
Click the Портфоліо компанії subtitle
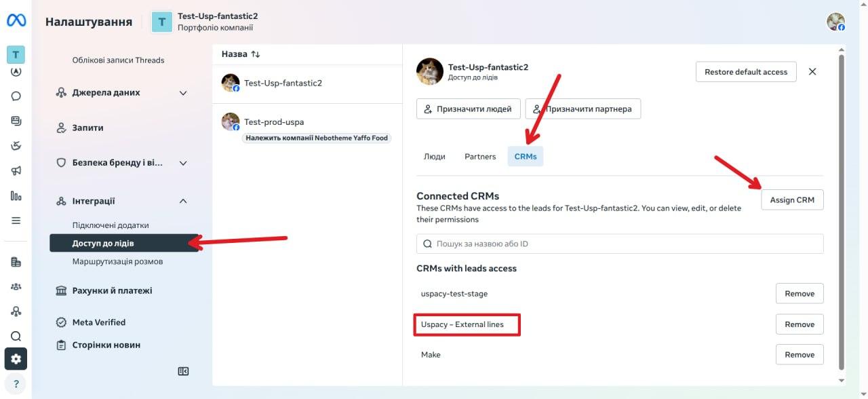click(215, 28)
